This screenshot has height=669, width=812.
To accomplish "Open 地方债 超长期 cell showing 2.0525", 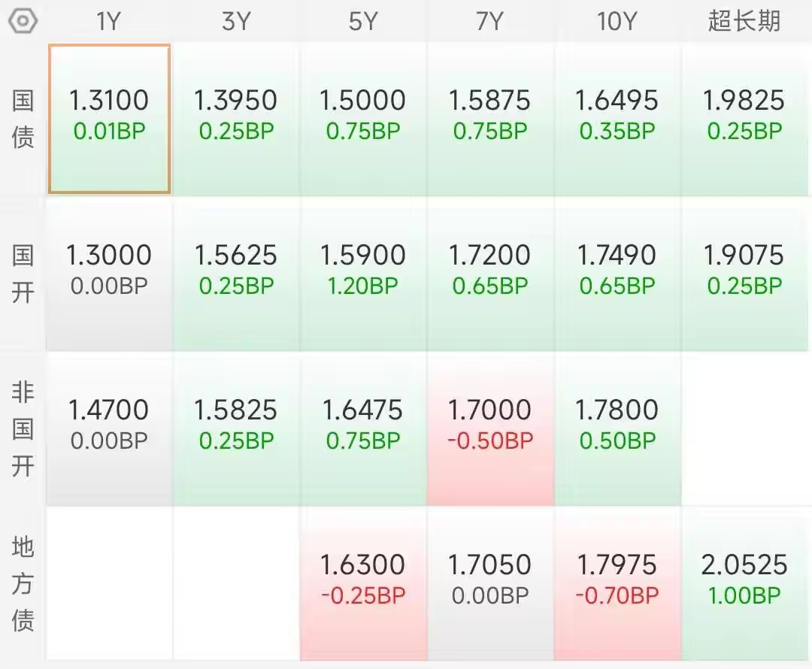I will point(744,583).
